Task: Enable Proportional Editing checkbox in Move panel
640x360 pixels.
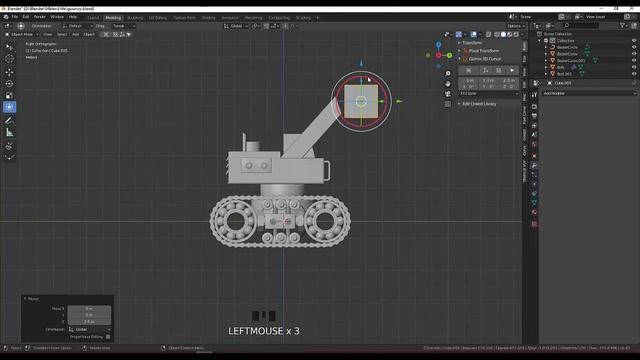Action: point(108,337)
